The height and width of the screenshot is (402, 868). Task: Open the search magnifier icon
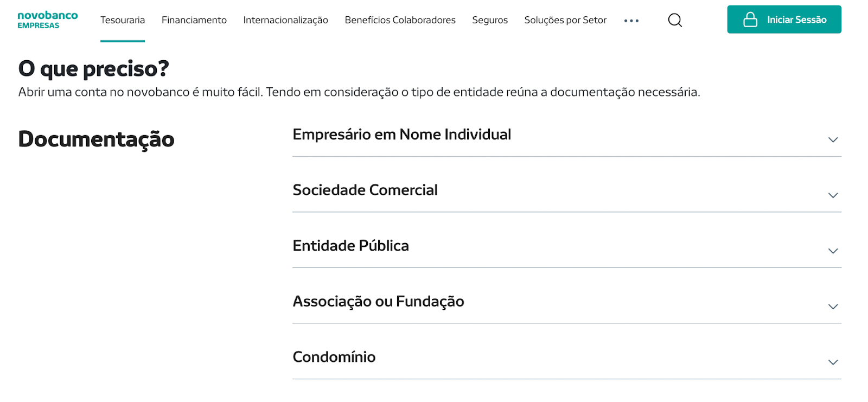pos(675,20)
